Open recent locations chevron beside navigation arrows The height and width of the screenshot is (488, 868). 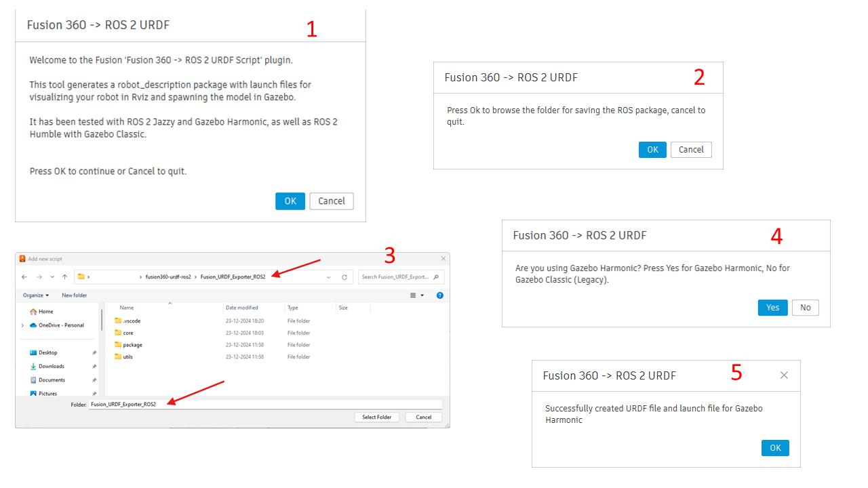(x=52, y=277)
